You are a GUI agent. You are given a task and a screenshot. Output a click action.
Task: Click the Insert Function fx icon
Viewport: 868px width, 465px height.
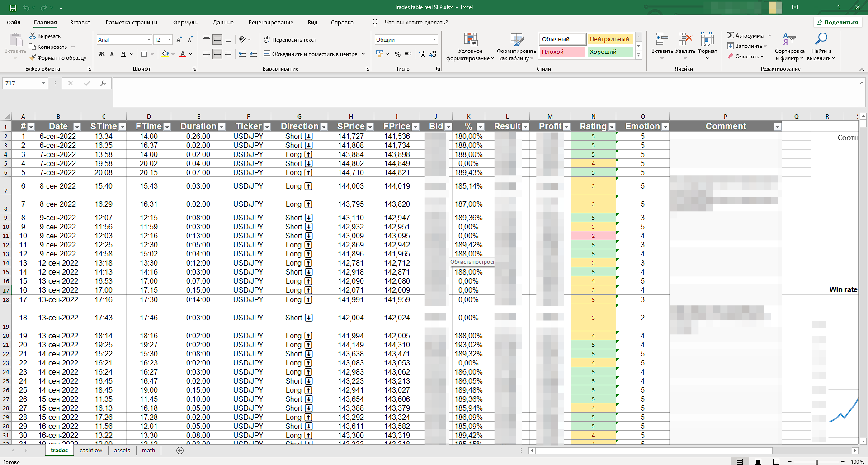tap(103, 83)
